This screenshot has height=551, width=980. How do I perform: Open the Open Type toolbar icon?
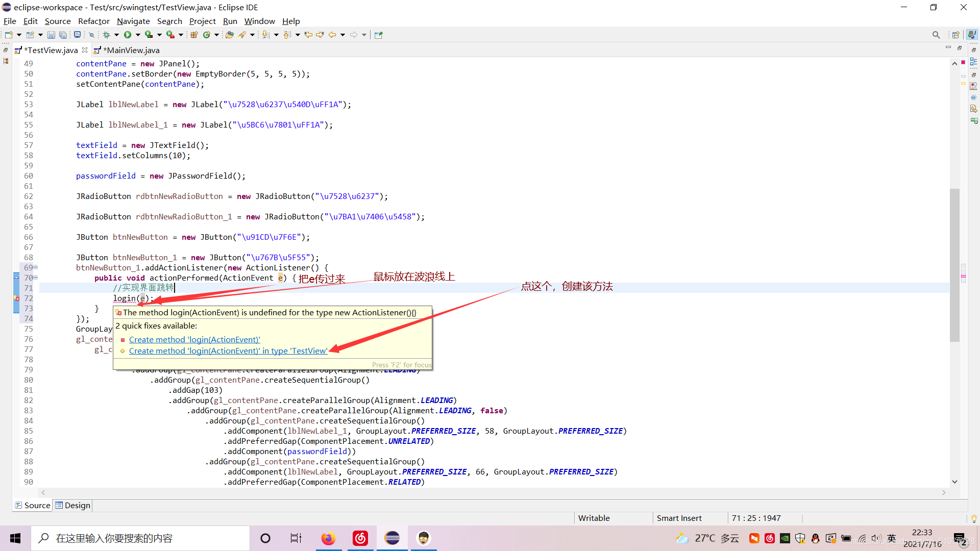(x=229, y=34)
